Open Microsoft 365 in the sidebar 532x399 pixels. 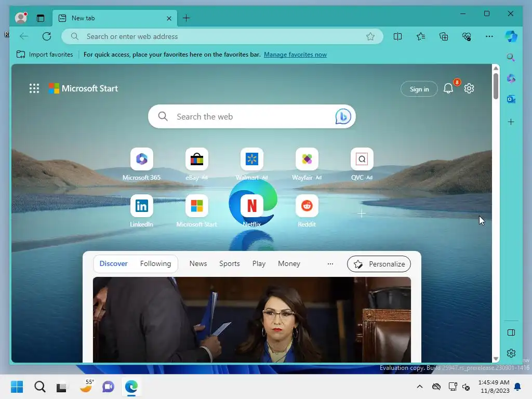tap(511, 79)
